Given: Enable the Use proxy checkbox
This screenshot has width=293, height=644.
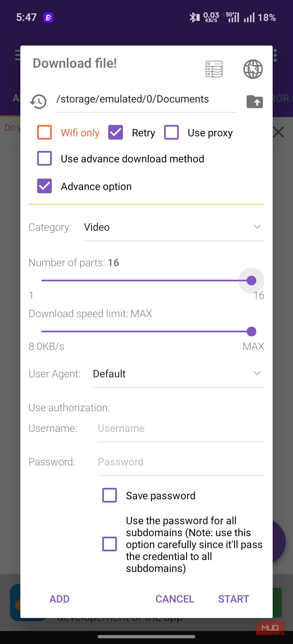Looking at the screenshot, I should [x=171, y=132].
